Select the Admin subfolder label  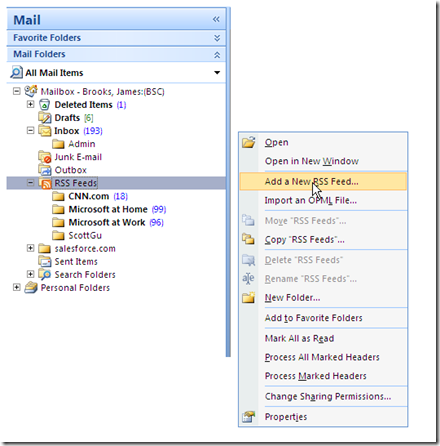[x=82, y=144]
